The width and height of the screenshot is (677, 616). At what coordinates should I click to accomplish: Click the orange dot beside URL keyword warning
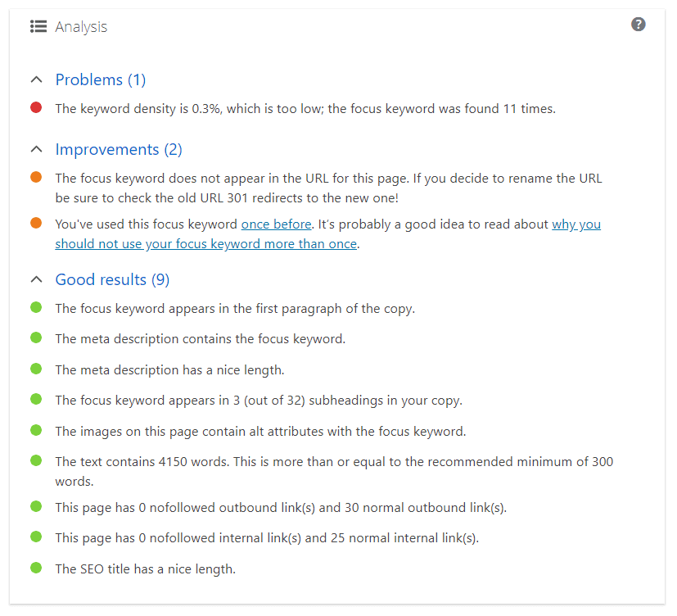point(36,177)
